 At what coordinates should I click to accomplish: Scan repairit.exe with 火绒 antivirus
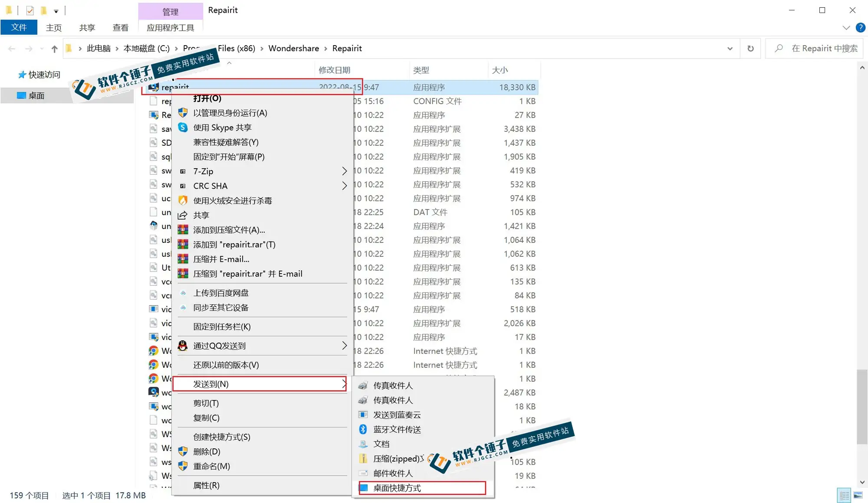click(x=233, y=200)
